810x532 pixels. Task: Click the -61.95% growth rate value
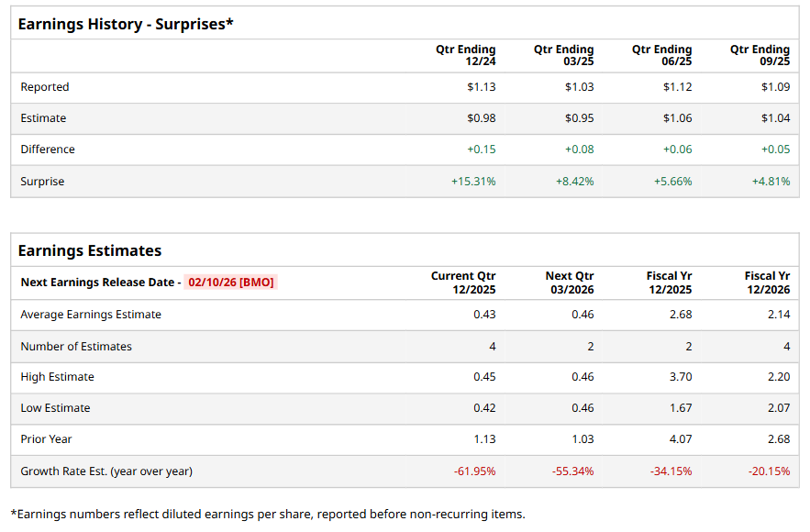(474, 471)
